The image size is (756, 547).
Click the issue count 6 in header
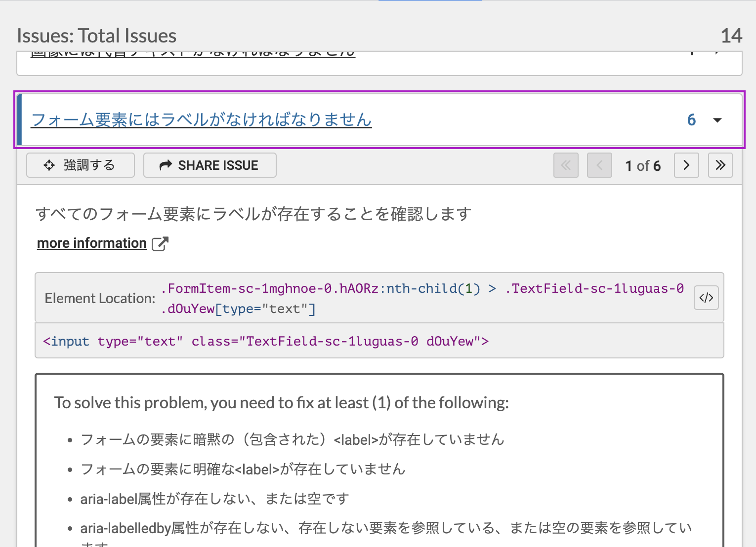point(691,120)
